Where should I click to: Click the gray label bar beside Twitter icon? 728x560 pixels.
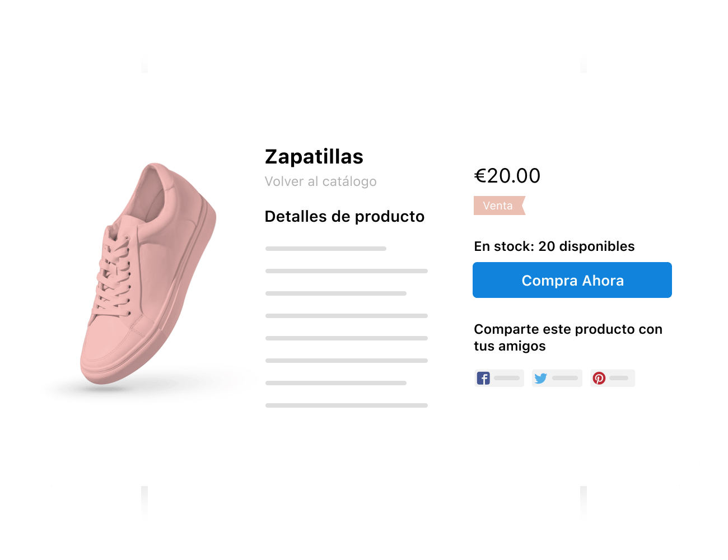[565, 378]
